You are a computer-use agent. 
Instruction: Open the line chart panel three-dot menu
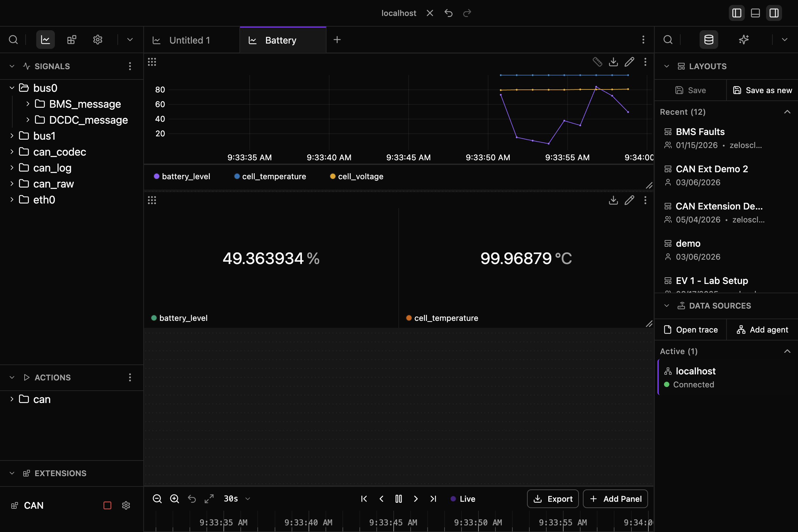pos(645,62)
